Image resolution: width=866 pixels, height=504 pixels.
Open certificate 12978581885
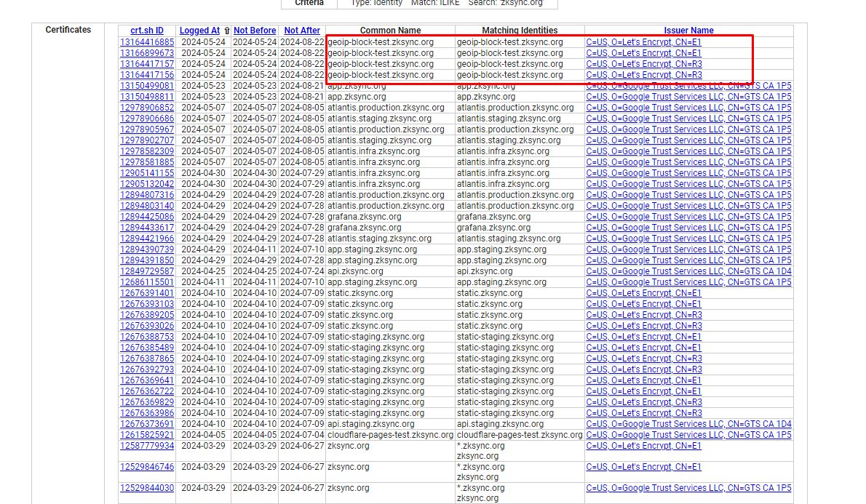coord(147,162)
